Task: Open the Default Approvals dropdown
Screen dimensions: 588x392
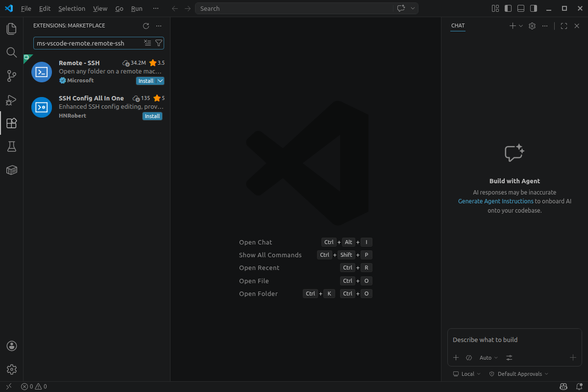Action: 519,374
